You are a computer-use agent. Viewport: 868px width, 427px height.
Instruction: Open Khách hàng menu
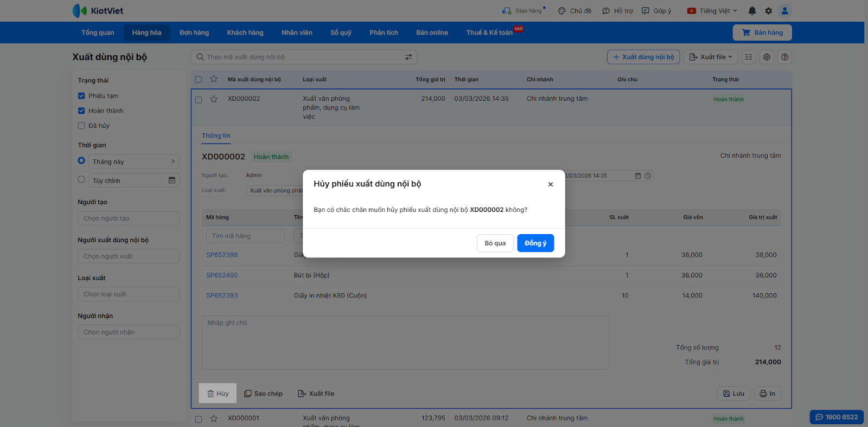pyautogui.click(x=245, y=33)
